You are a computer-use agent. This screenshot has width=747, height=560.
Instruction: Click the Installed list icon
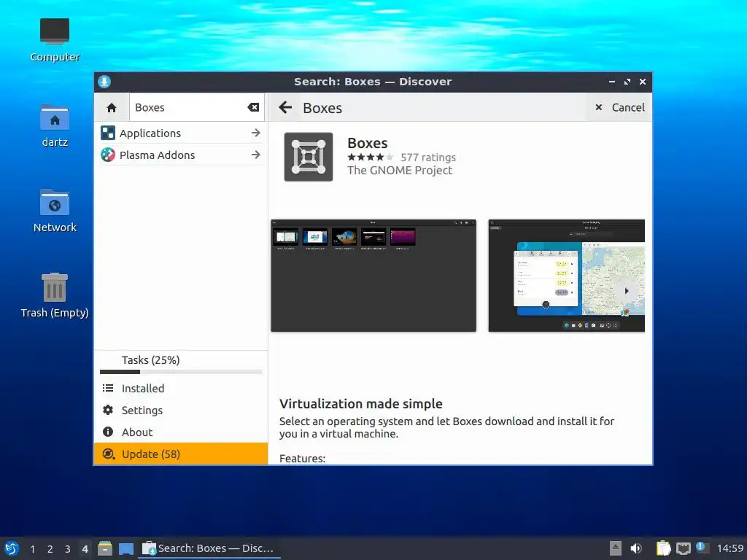tap(108, 388)
